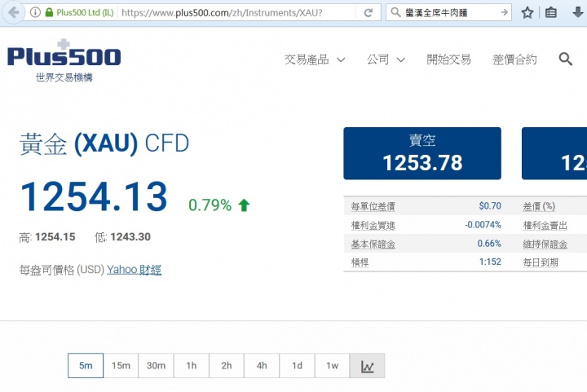The image size is (587, 392).
Task: Open site search magnifier in Plus500 header
Action: pos(565,59)
